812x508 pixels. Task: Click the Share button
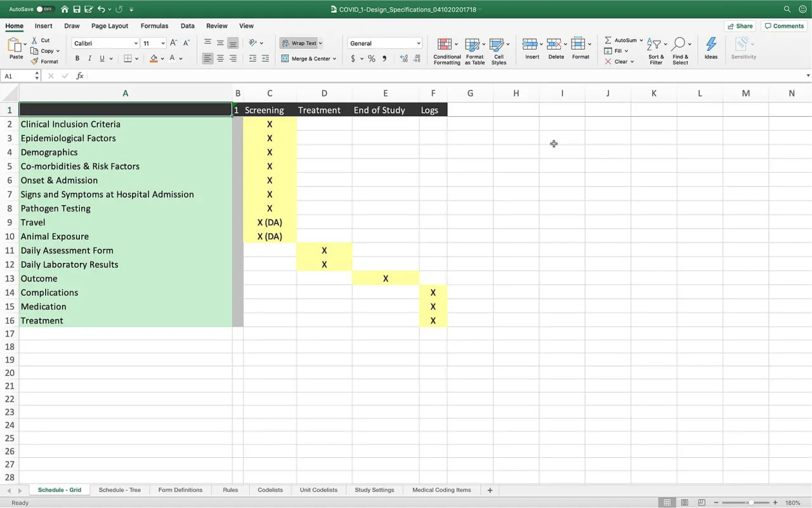point(740,26)
